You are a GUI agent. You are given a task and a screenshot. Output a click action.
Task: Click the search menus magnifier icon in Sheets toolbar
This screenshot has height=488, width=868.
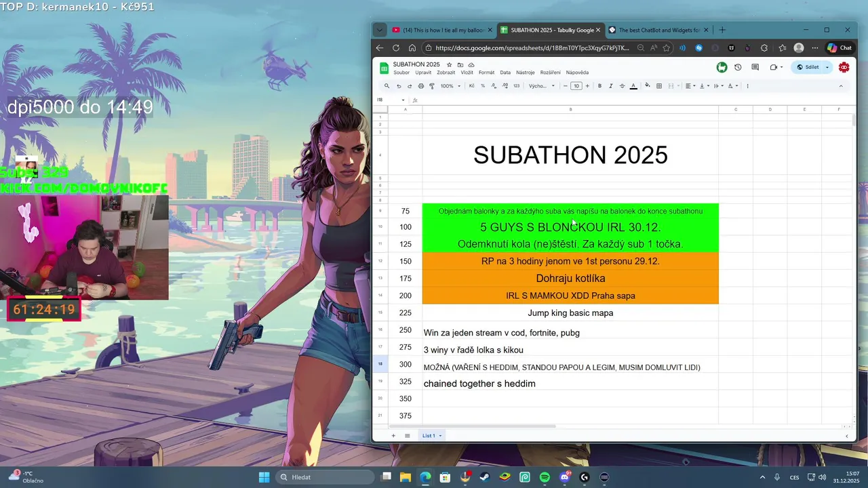387,86
